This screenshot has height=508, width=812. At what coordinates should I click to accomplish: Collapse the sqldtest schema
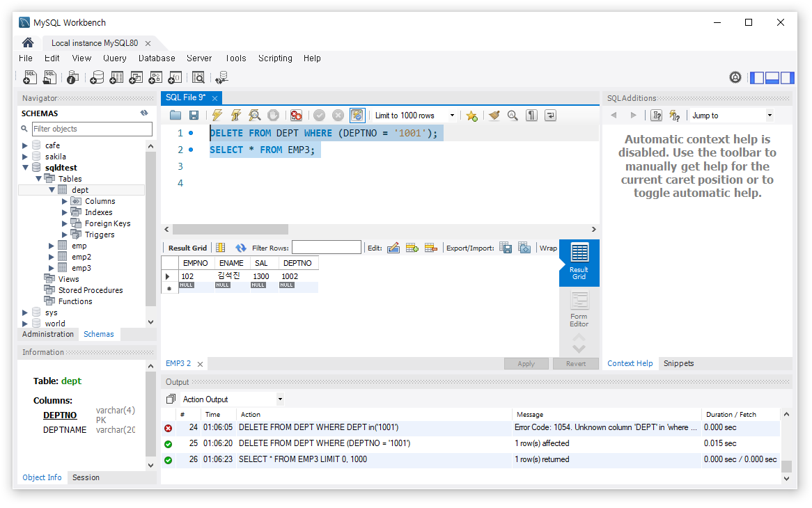(25, 168)
